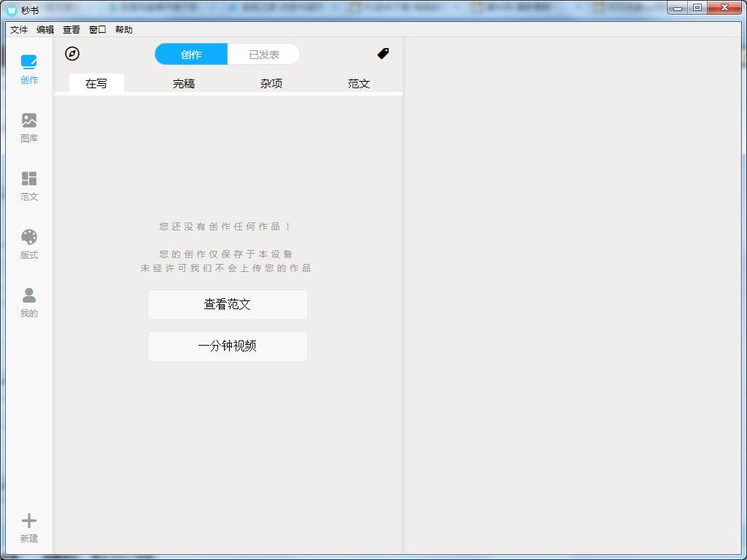Screen dimensions: 747x560
Task: Select the 创作 toggle segment
Action: (191, 55)
